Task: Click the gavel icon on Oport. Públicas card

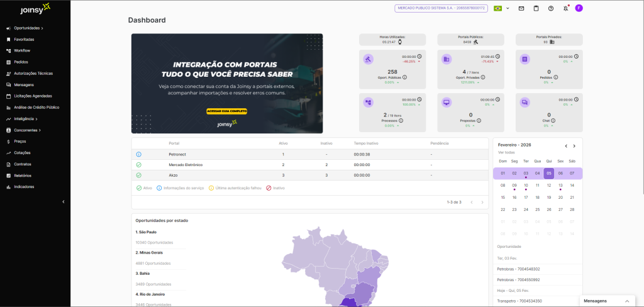Action: (x=369, y=59)
